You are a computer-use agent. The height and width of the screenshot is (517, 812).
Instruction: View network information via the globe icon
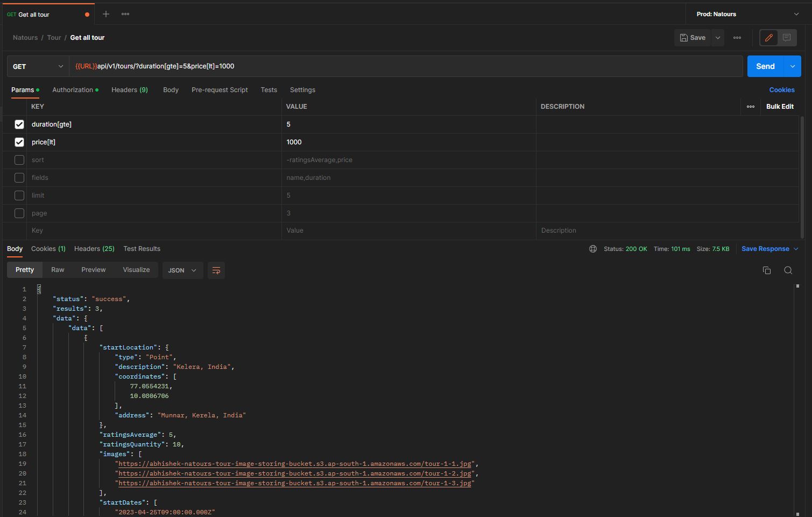593,249
